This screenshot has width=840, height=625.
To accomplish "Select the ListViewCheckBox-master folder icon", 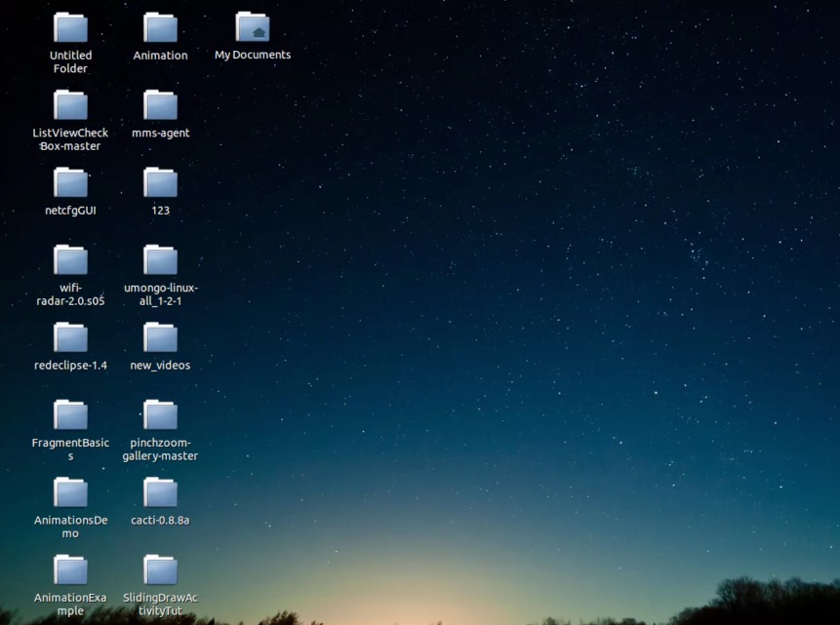I will click(70, 105).
